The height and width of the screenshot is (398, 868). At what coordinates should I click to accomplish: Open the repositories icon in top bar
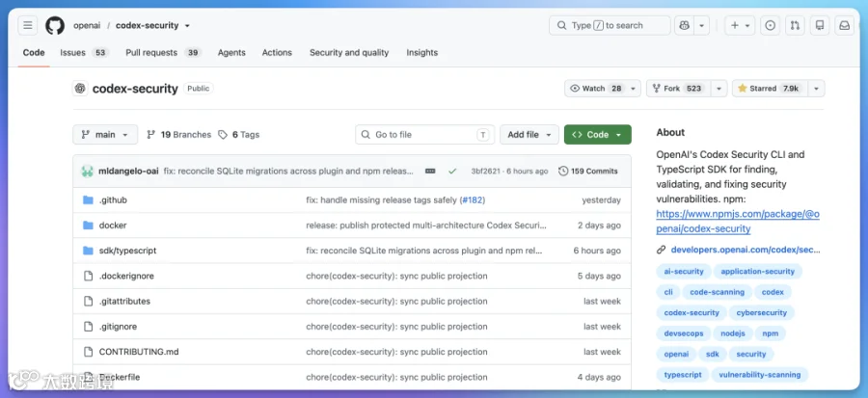click(x=820, y=25)
